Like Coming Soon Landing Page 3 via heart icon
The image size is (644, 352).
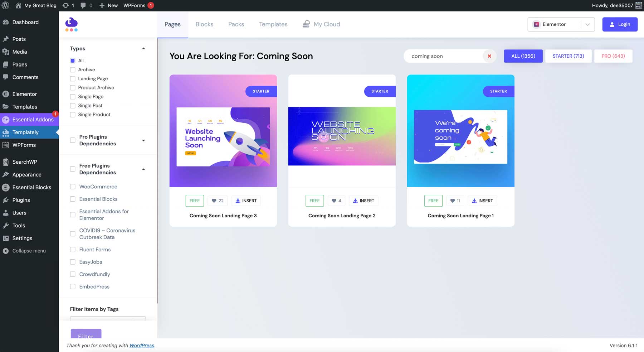pyautogui.click(x=214, y=201)
